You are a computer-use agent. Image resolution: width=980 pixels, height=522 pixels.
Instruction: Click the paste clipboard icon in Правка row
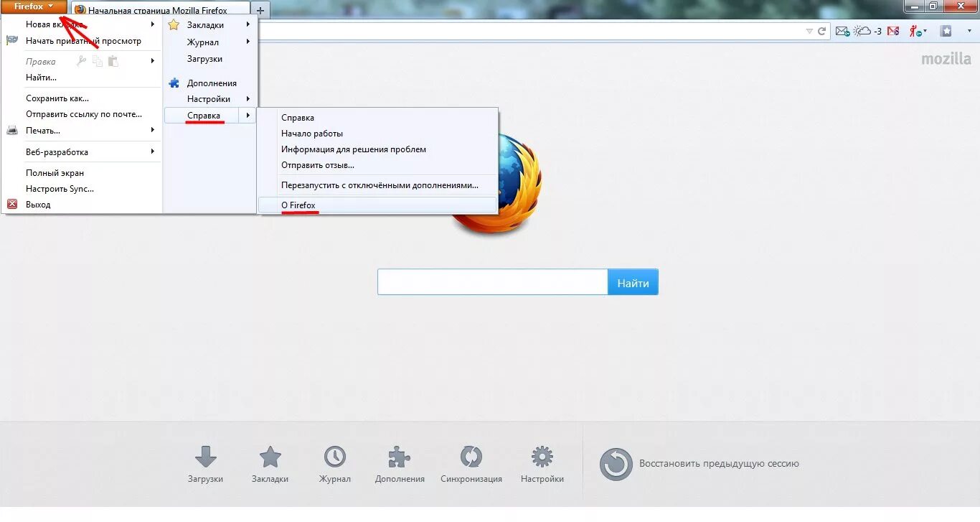[x=113, y=62]
